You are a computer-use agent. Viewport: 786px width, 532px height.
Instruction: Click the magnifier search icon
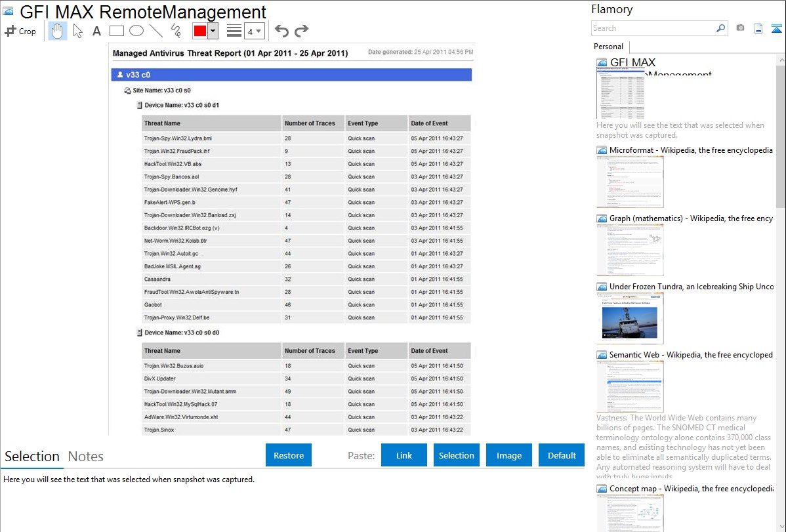pos(721,28)
